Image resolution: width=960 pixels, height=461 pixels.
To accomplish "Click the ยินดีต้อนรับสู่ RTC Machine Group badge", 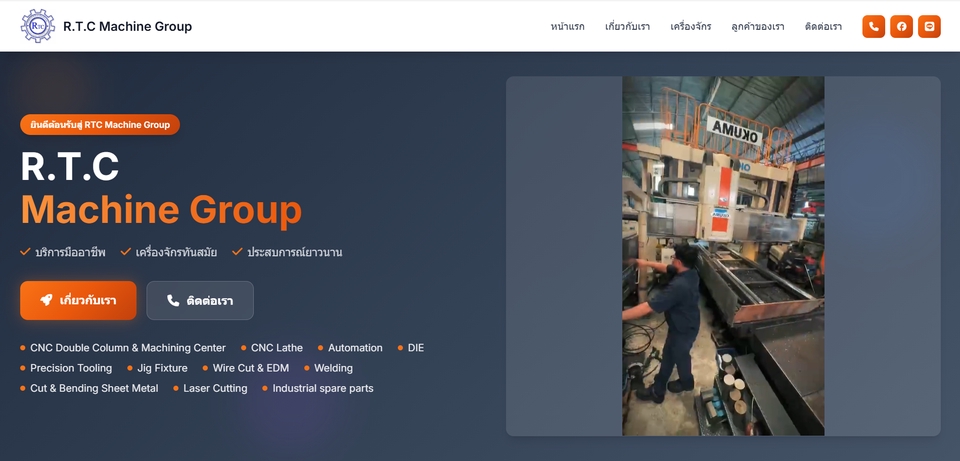I will coord(100,125).
